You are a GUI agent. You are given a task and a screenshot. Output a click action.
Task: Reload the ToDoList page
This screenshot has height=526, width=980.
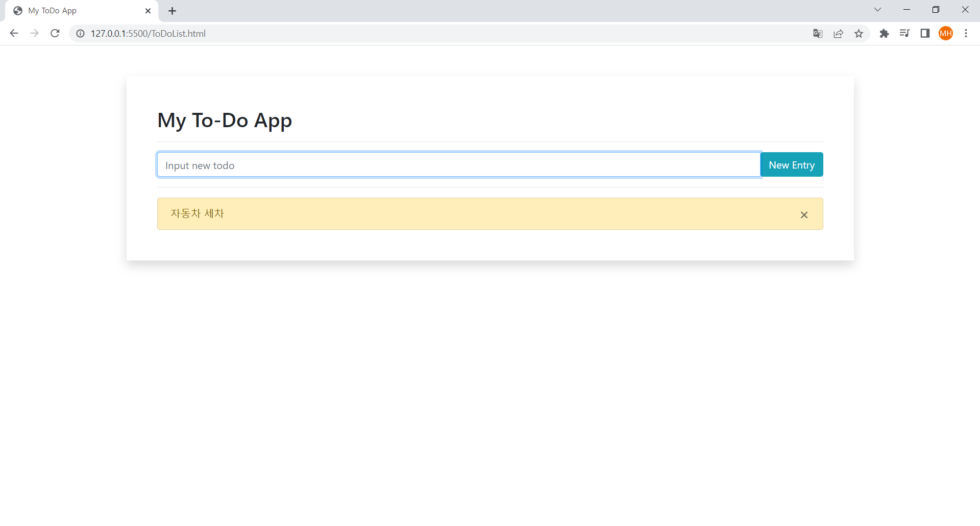tap(55, 33)
